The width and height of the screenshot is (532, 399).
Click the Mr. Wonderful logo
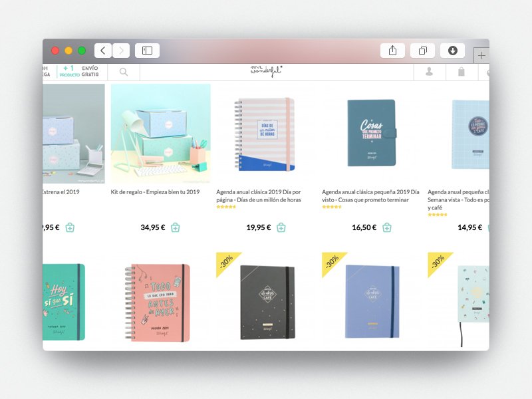pos(266,70)
